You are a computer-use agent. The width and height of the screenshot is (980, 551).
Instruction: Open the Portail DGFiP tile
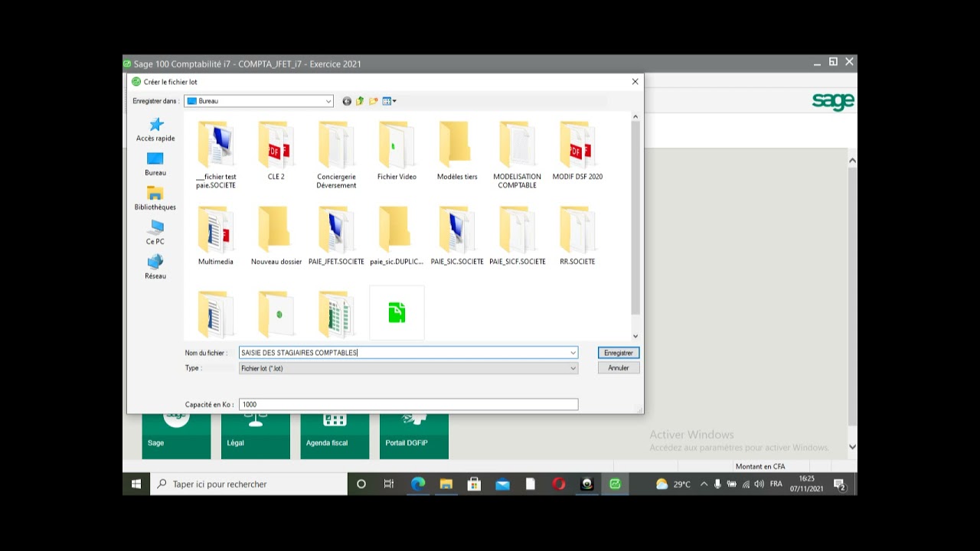[414, 436]
